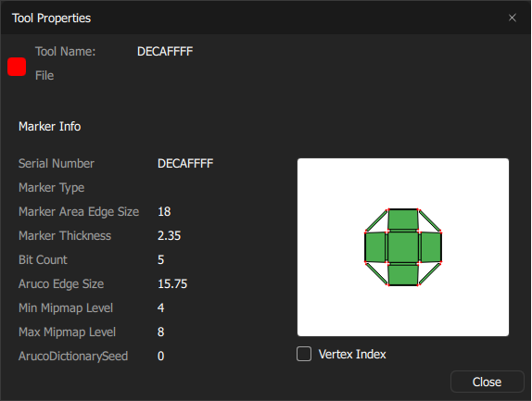Viewport: 532px width, 401px height.
Task: Click the Marker Area Edge Size value 18
Action: click(x=164, y=211)
